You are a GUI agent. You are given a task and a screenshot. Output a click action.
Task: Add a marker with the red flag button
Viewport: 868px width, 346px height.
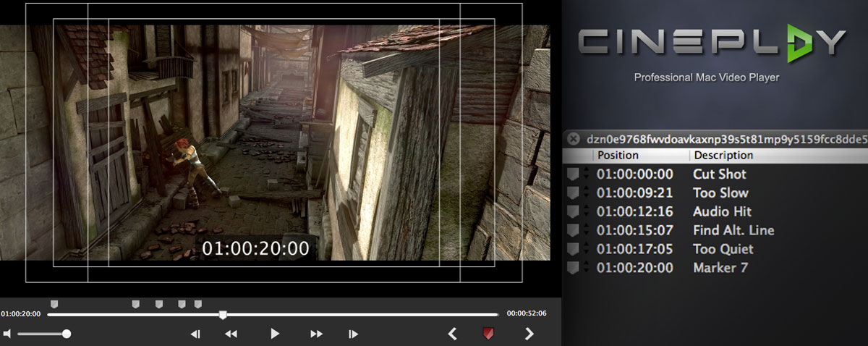488,334
